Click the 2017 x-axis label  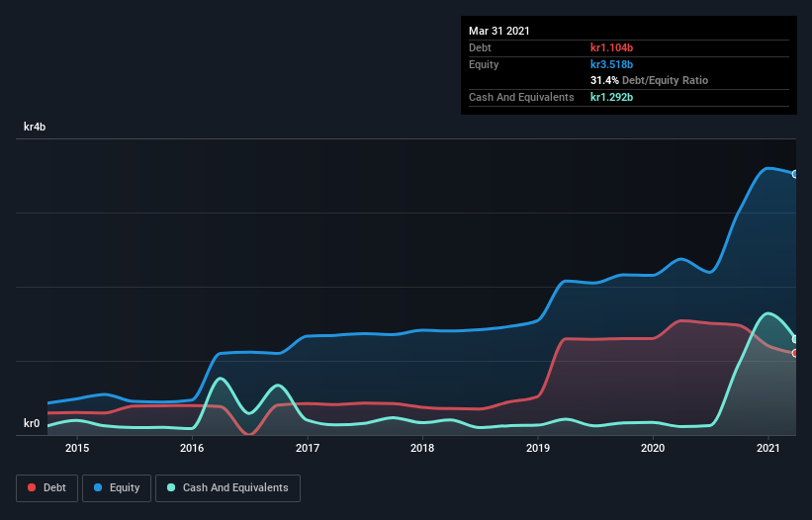pyautogui.click(x=308, y=448)
